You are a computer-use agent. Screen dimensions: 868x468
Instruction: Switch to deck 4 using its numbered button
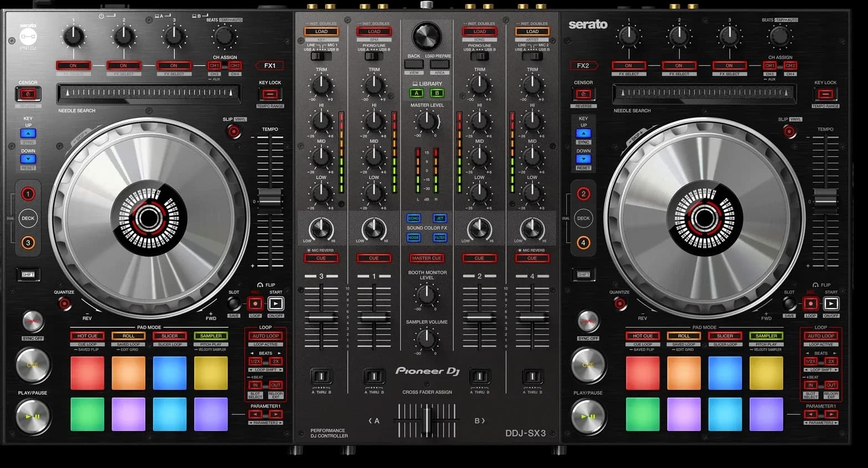[583, 242]
